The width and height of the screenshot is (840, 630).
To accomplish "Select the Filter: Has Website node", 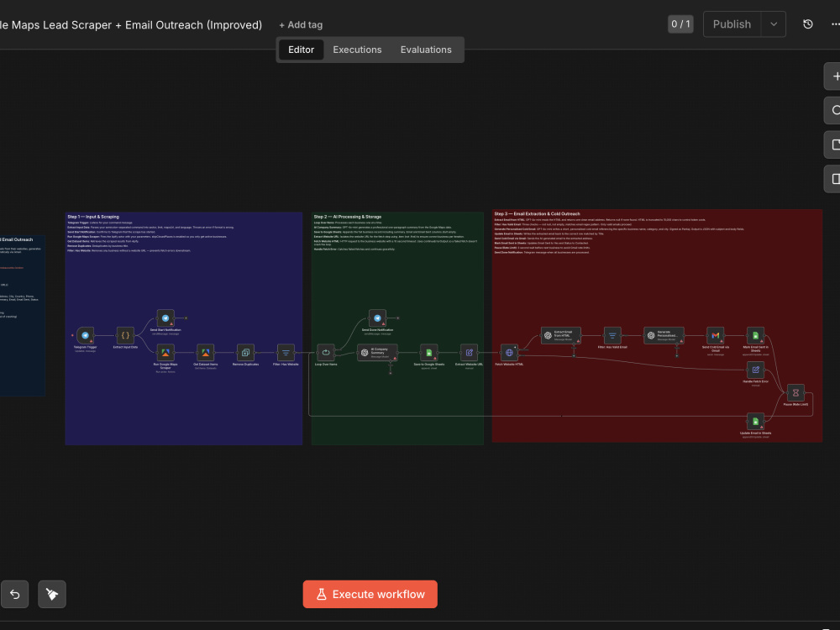I will click(286, 353).
